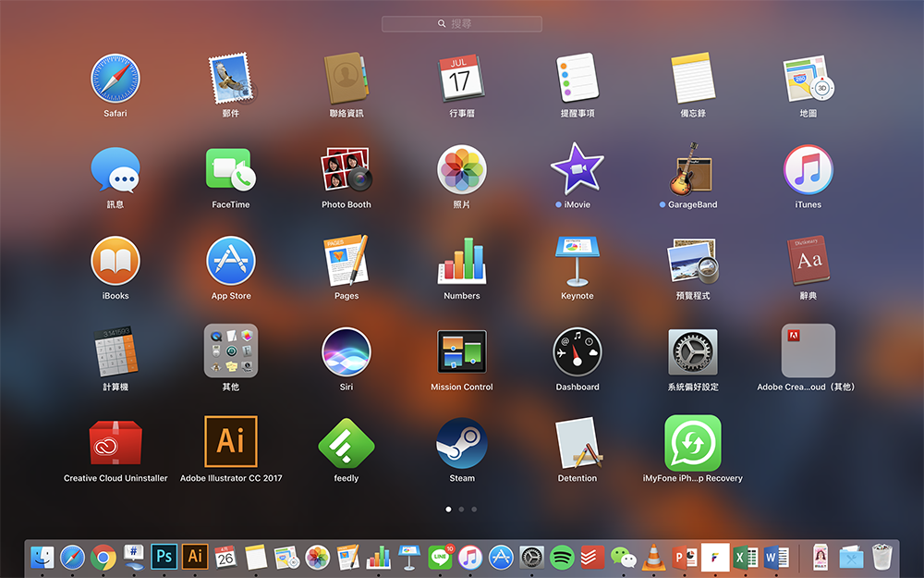
Task: Open Todoist from the Dock
Action: click(x=593, y=558)
